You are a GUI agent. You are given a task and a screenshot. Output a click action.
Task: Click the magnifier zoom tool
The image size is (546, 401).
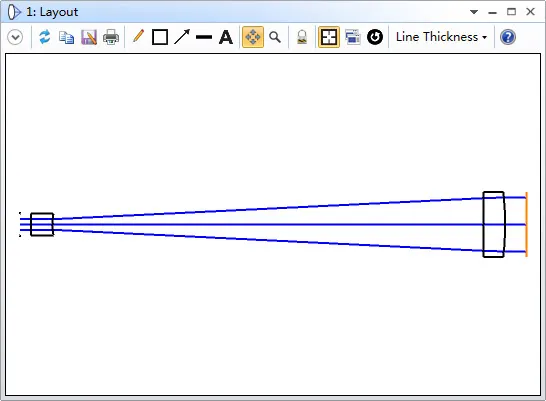click(x=275, y=37)
